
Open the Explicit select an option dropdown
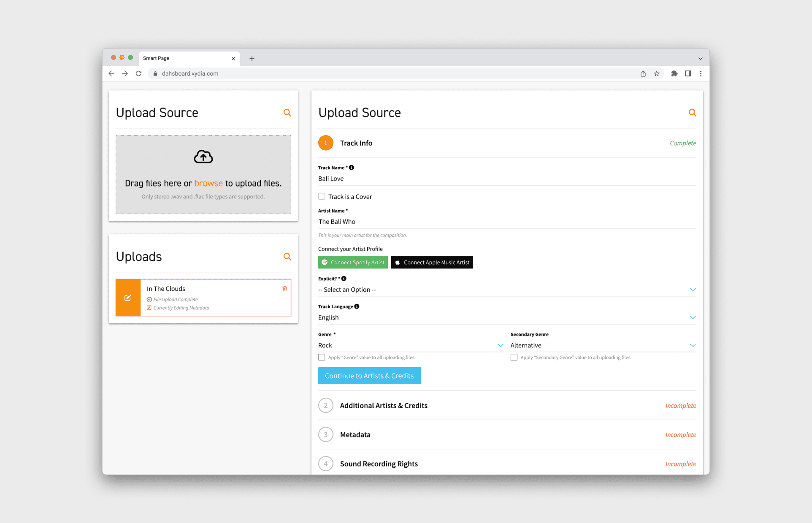506,290
